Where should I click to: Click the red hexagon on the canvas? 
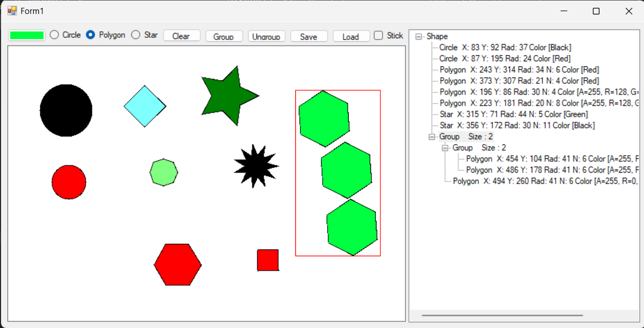(178, 265)
